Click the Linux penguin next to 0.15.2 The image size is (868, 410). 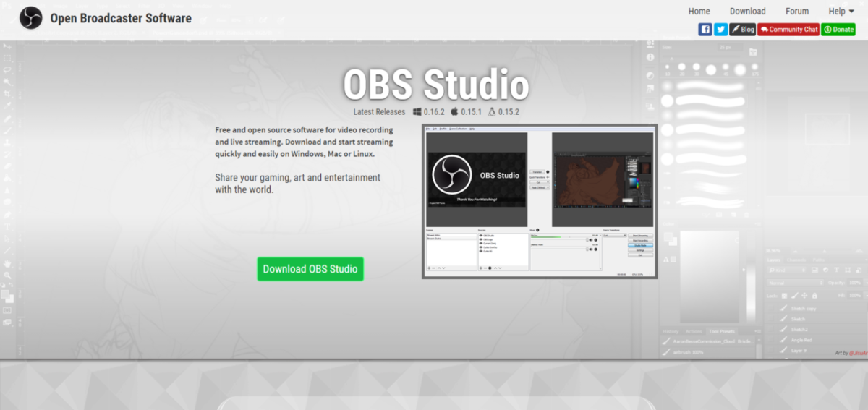tap(492, 112)
